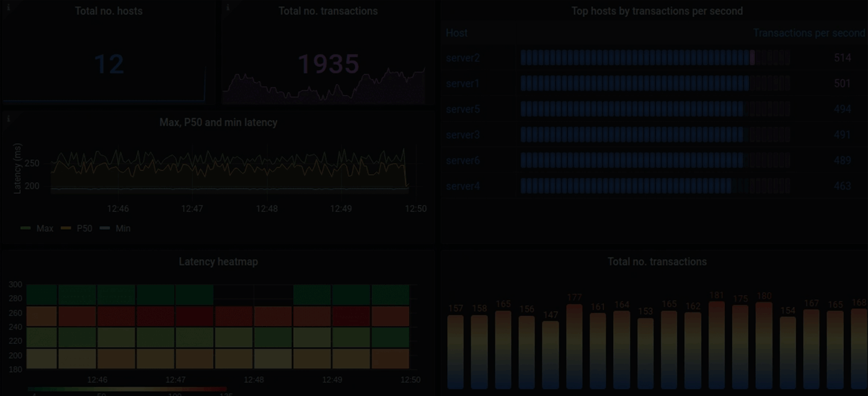Open the server5 host link
The height and width of the screenshot is (396, 868).
[463, 109]
